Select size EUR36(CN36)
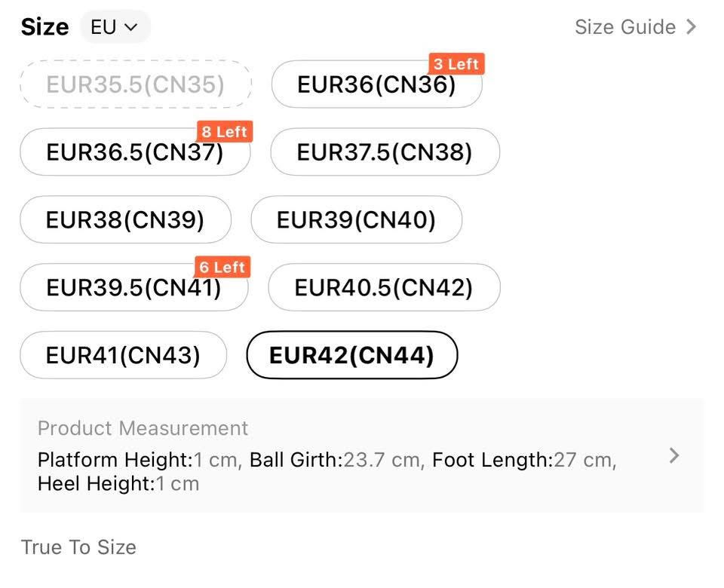Image resolution: width=724 pixels, height=588 pixels. [376, 85]
